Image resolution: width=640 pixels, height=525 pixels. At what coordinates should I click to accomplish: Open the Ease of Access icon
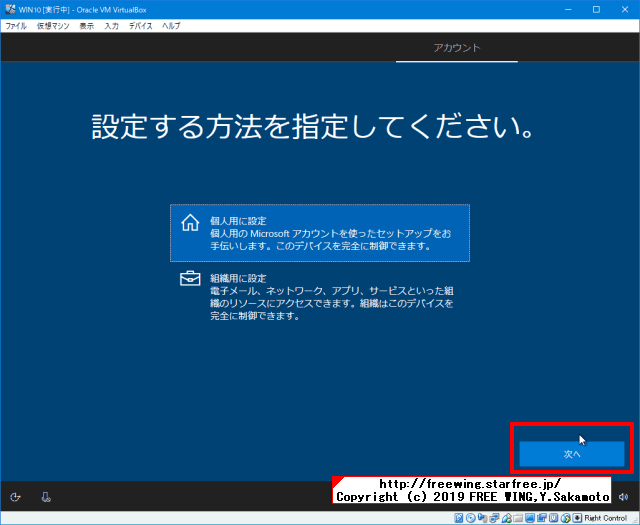click(x=16, y=497)
